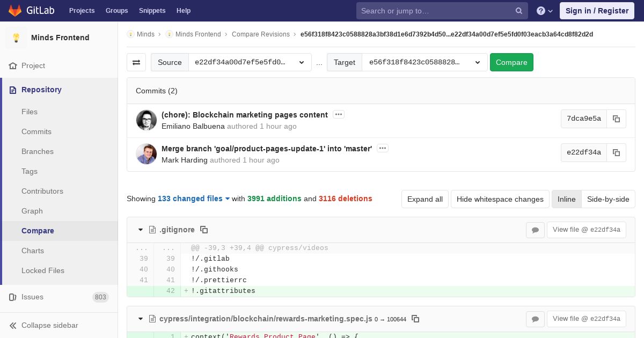
Task: Open Blockchain marketing pages content commit
Action: [x=245, y=115]
